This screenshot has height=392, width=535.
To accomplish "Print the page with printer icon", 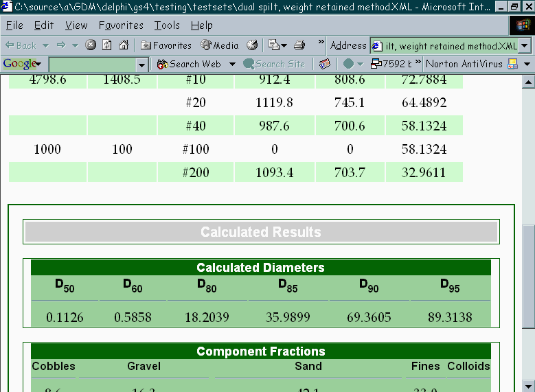I will pos(299,45).
